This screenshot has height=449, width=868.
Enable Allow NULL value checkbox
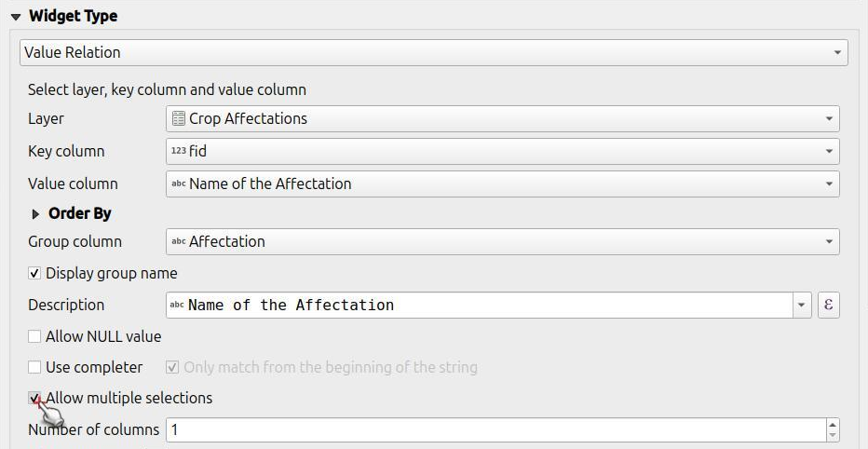(34, 336)
